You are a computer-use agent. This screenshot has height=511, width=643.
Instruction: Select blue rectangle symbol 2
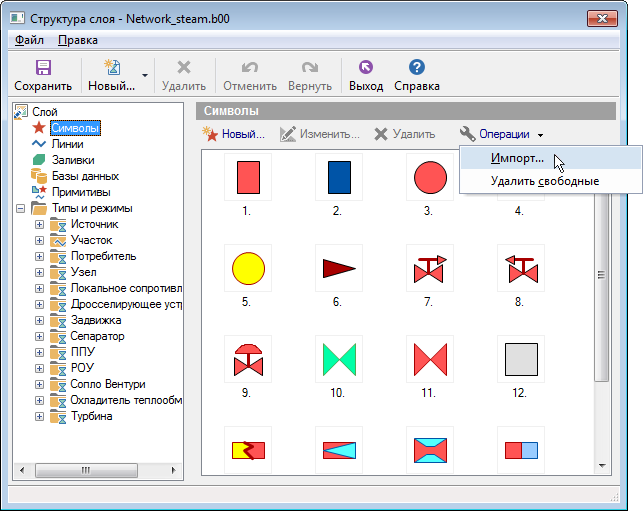coord(338,177)
